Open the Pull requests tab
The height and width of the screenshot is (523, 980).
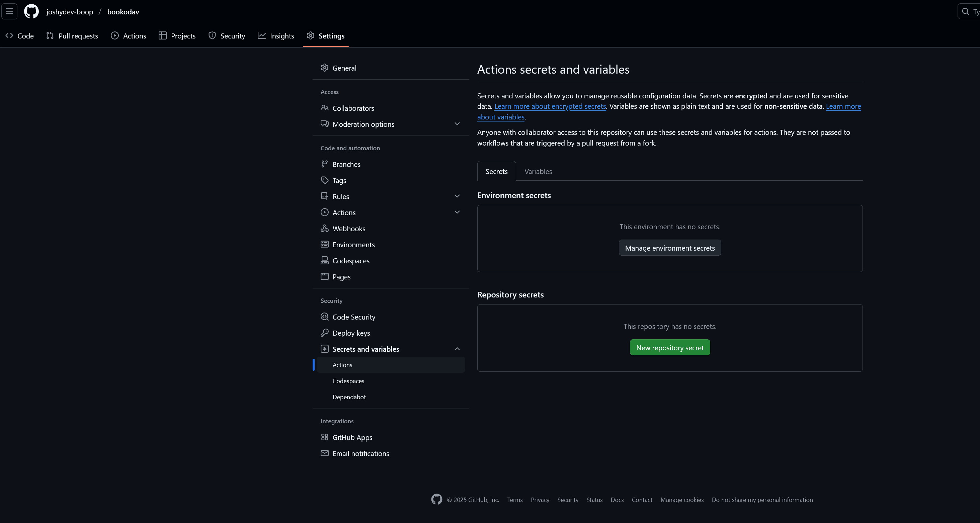pos(72,36)
